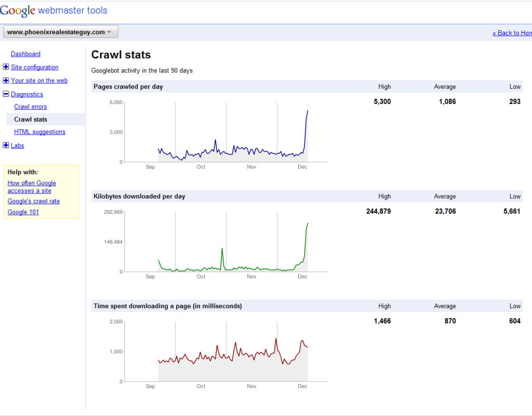The image size is (532, 416).
Task: Click the Pages crawled per day heading
Action: coord(128,87)
